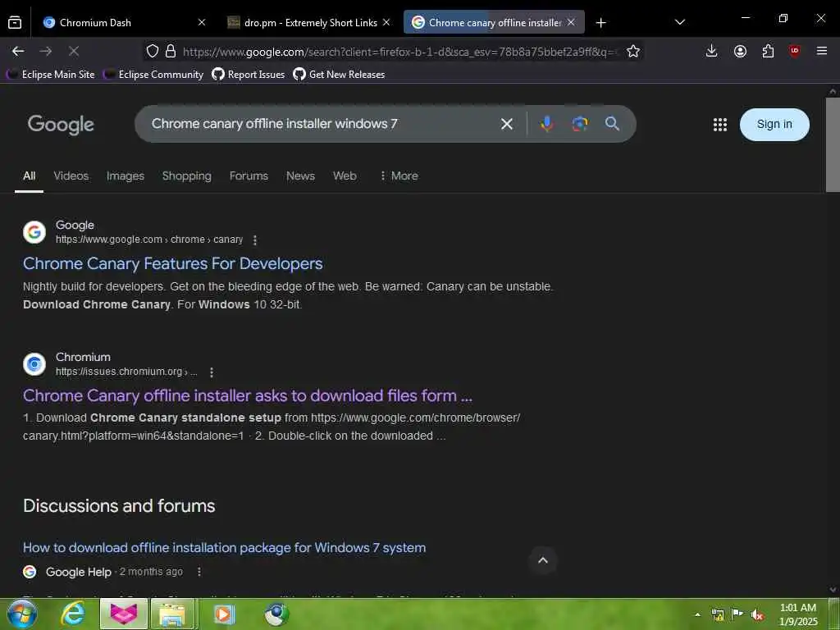Open tracking protection shield icon
Viewport: 840px width, 630px height.
click(x=153, y=52)
